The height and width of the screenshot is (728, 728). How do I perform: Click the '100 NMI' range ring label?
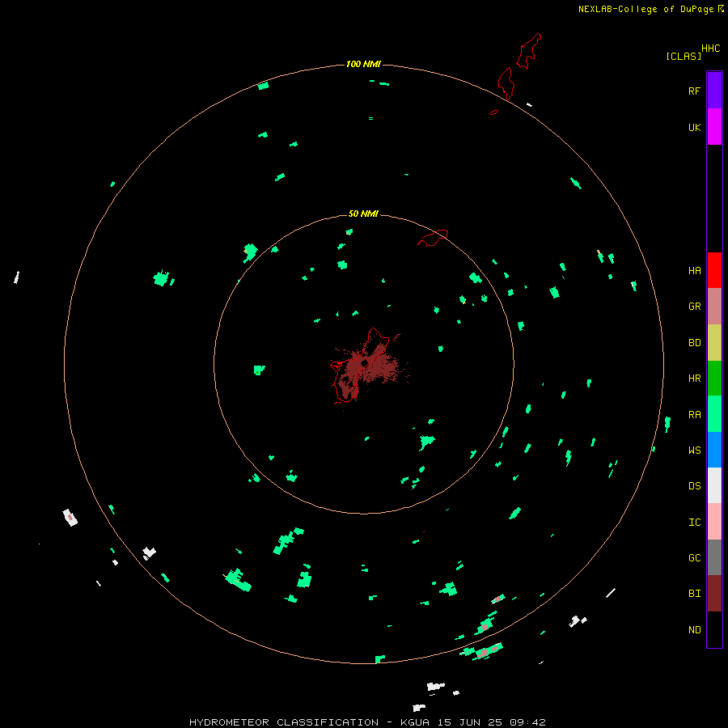coord(363,64)
